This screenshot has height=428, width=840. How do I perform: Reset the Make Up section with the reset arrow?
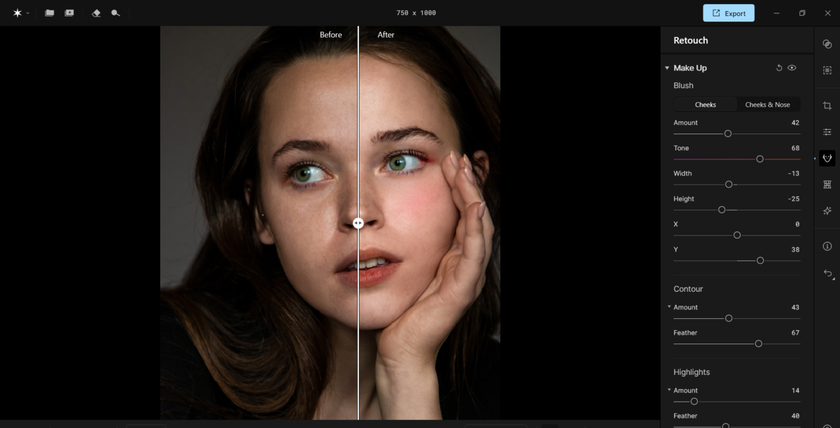tap(779, 68)
